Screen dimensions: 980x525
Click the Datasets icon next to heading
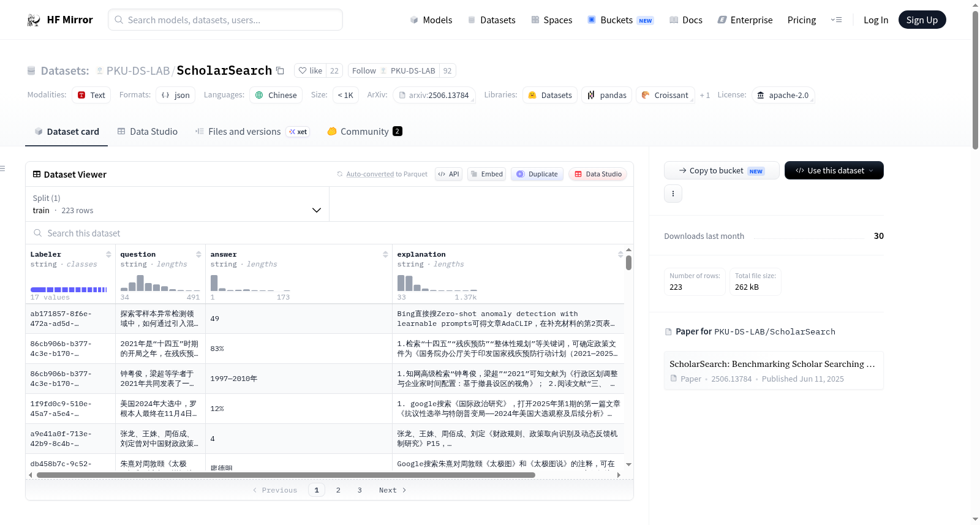pyautogui.click(x=31, y=70)
